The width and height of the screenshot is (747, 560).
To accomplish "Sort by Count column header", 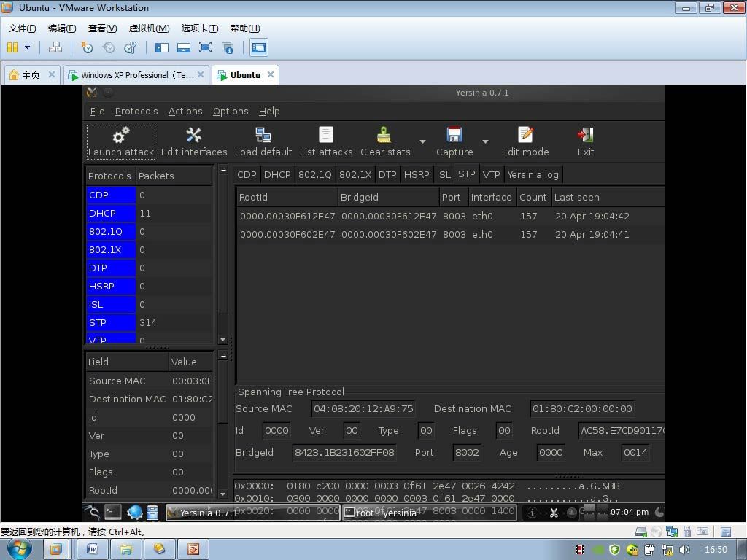I will coord(533,197).
